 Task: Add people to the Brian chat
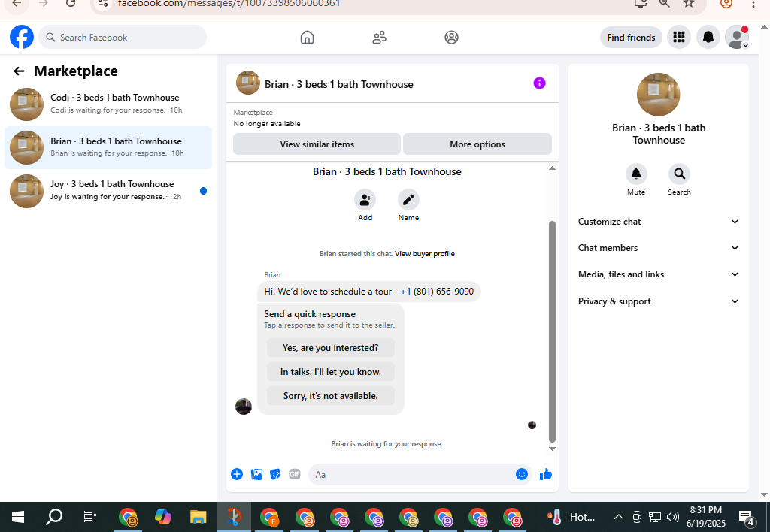(365, 200)
